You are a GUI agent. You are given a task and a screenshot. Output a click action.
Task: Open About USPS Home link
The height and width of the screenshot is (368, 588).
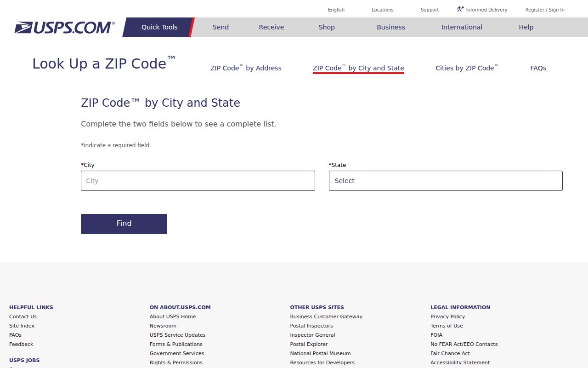point(173,316)
